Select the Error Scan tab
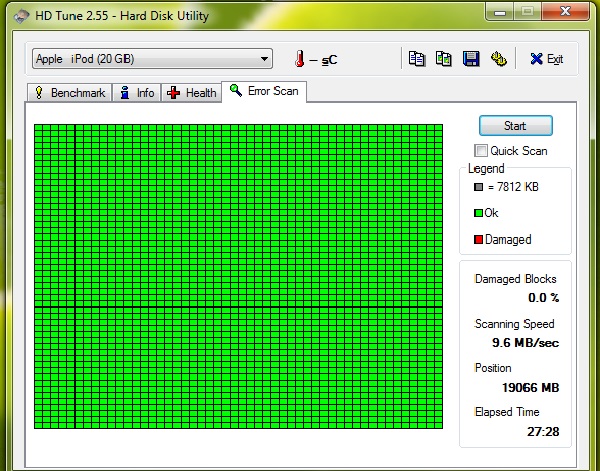 [x=265, y=91]
